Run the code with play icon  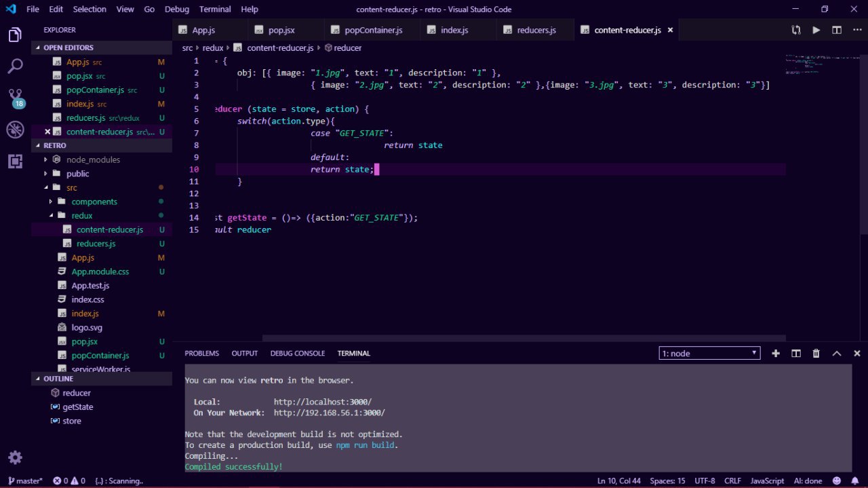tap(816, 30)
